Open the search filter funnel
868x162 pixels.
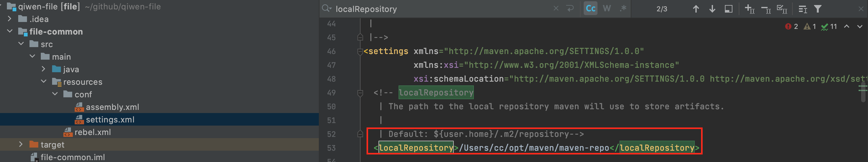coord(818,9)
